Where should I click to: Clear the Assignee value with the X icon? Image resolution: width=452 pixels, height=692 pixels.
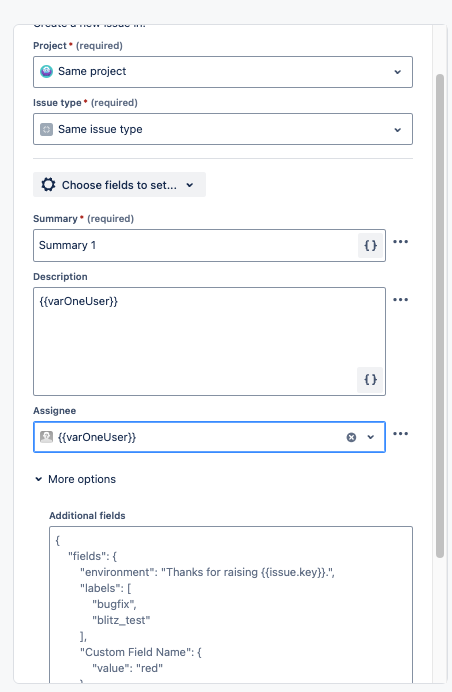[351, 437]
